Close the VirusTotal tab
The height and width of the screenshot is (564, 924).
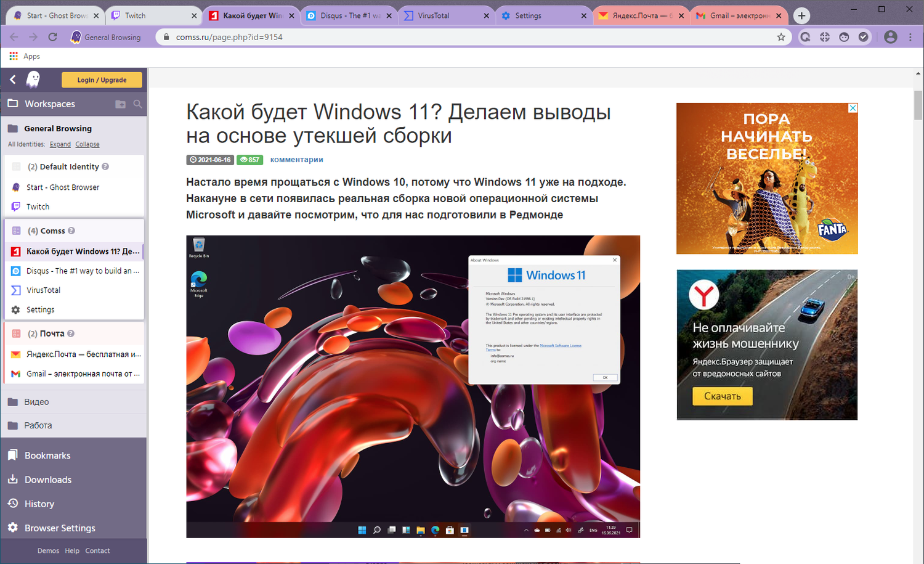pos(487,16)
